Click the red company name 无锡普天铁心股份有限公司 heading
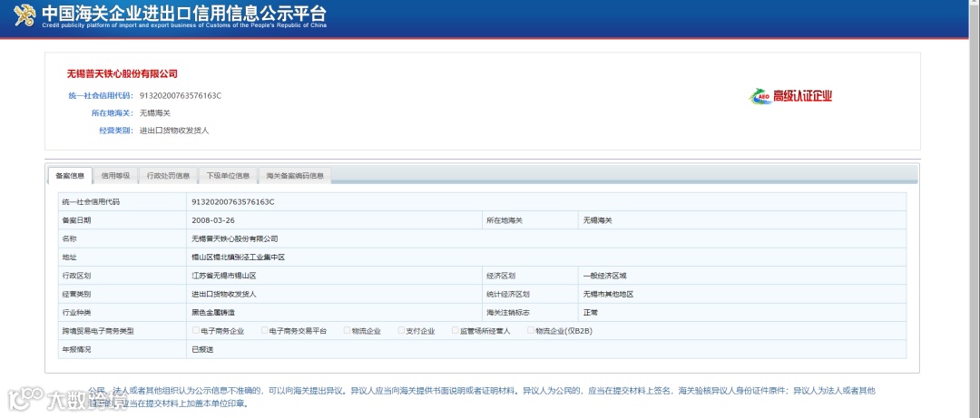Image resolution: width=980 pixels, height=418 pixels. click(x=122, y=73)
